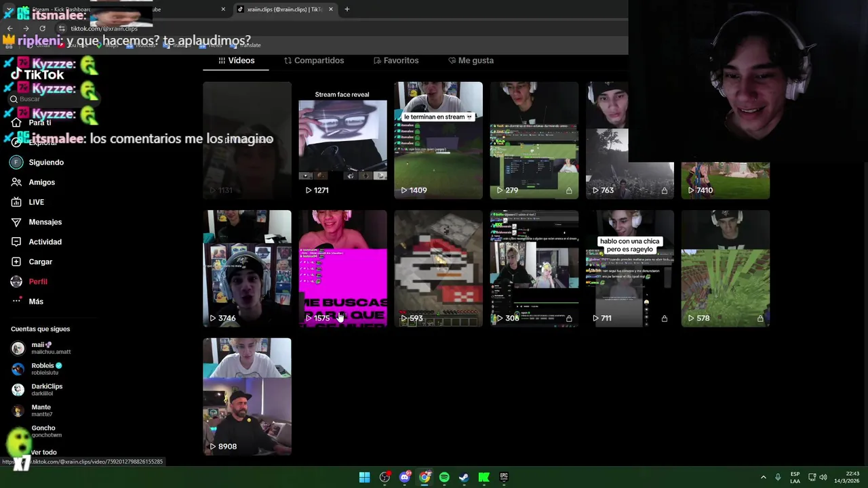Open the Minecraft video with 593 views
Viewport: 868px width, 488px height.
tap(438, 268)
